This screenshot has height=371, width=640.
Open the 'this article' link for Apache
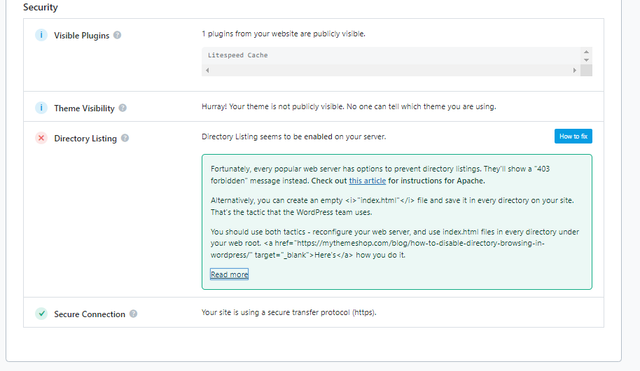(367, 181)
